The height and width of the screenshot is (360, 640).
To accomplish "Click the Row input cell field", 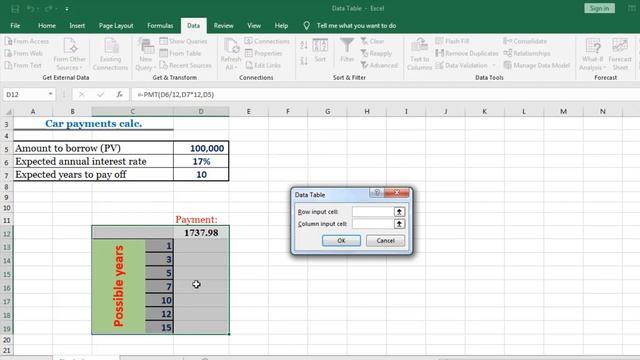I will click(x=373, y=212).
